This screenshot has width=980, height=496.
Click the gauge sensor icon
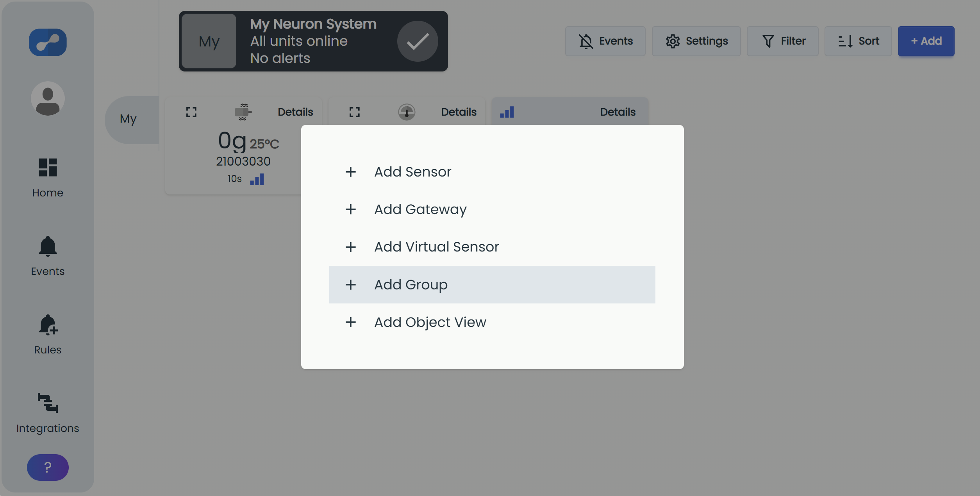tap(407, 112)
